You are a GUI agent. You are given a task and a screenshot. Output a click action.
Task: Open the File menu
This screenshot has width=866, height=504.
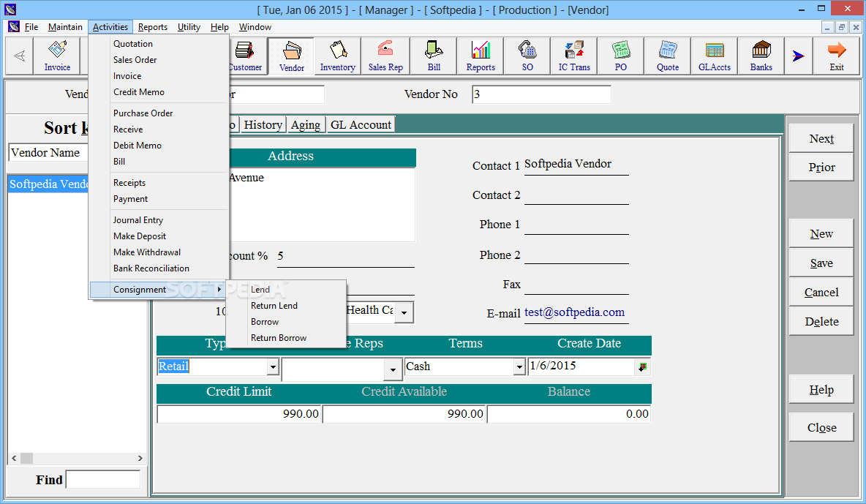[x=31, y=26]
